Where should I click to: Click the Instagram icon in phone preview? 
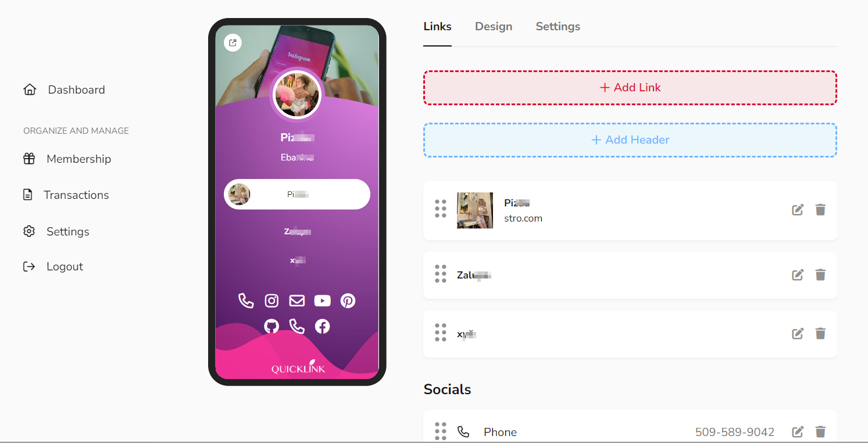(272, 301)
